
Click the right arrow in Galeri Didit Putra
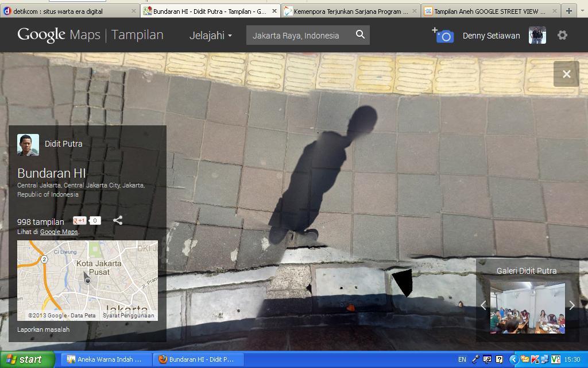tap(572, 305)
